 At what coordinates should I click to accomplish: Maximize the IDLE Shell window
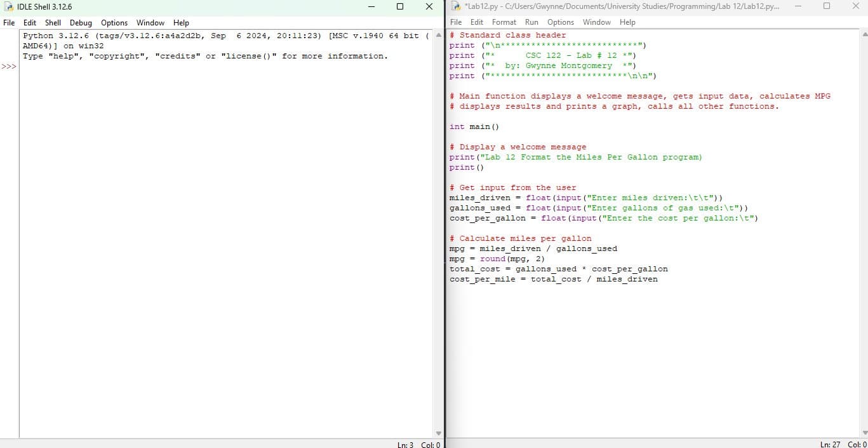point(399,6)
